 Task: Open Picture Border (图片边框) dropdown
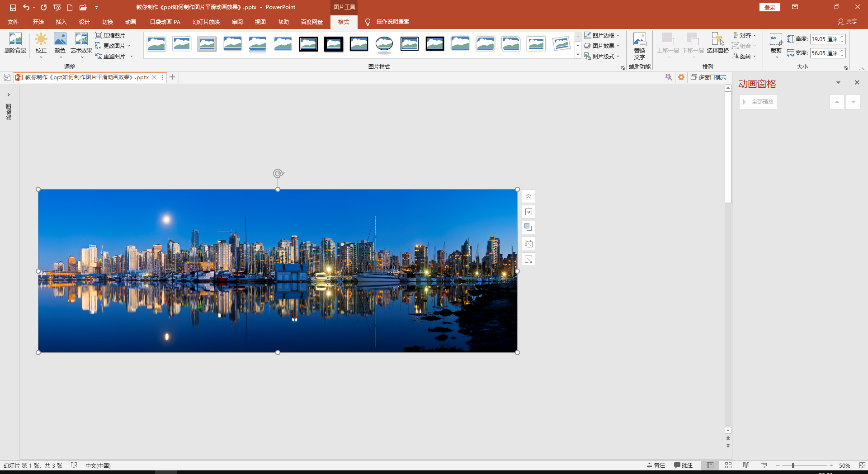(x=602, y=35)
